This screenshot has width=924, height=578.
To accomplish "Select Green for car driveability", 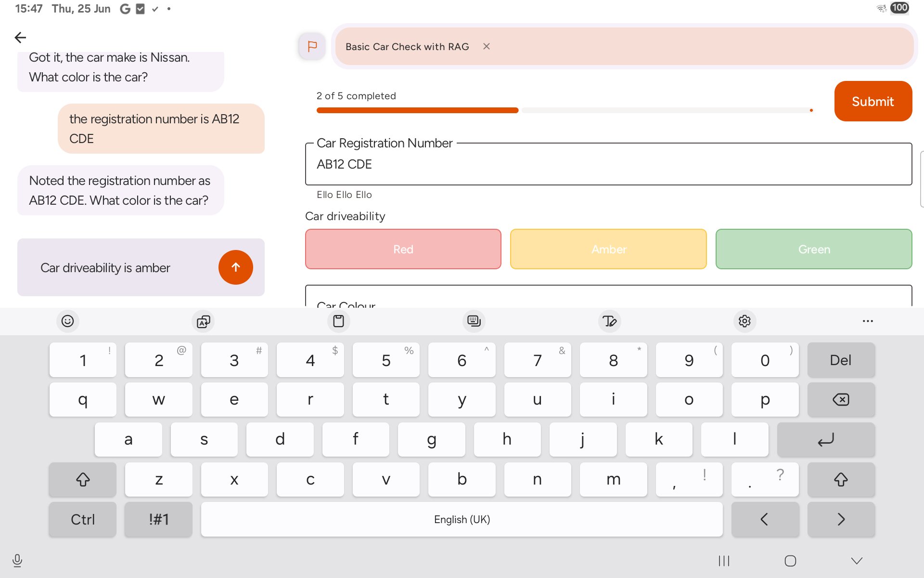I will click(x=814, y=249).
